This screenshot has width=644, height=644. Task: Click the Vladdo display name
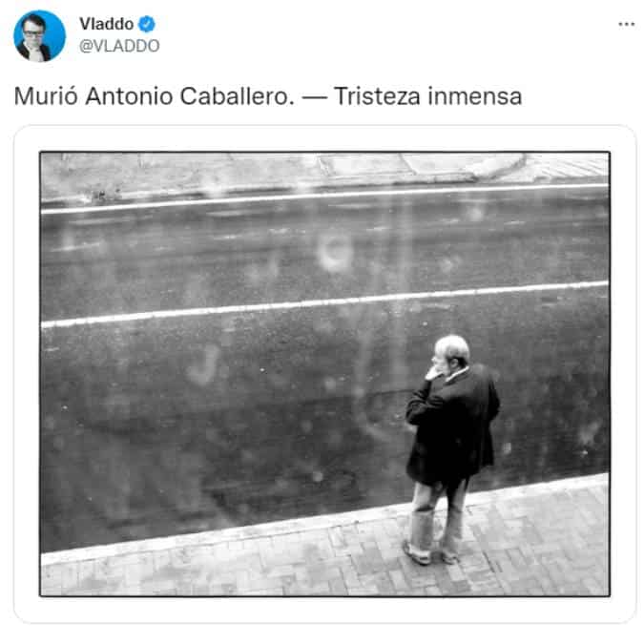click(x=106, y=24)
